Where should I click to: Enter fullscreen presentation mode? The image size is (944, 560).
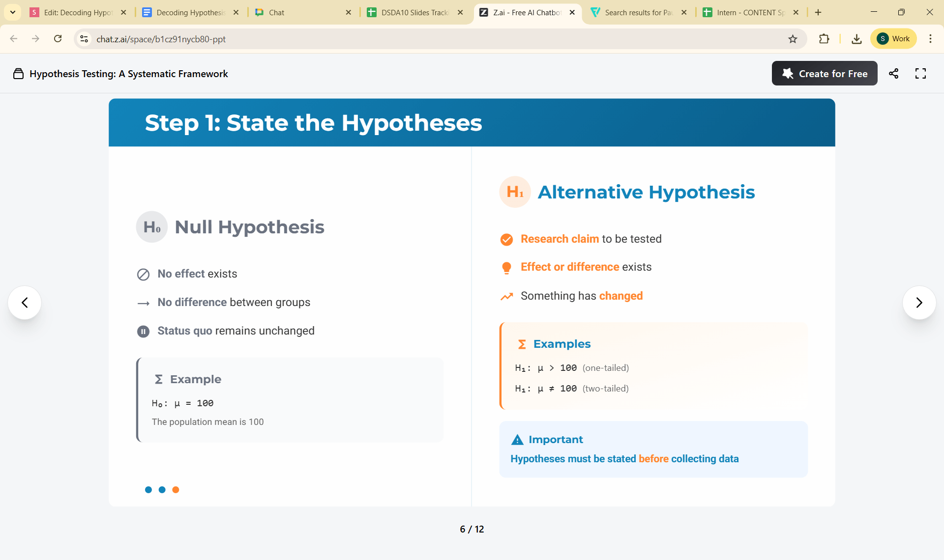pos(920,74)
